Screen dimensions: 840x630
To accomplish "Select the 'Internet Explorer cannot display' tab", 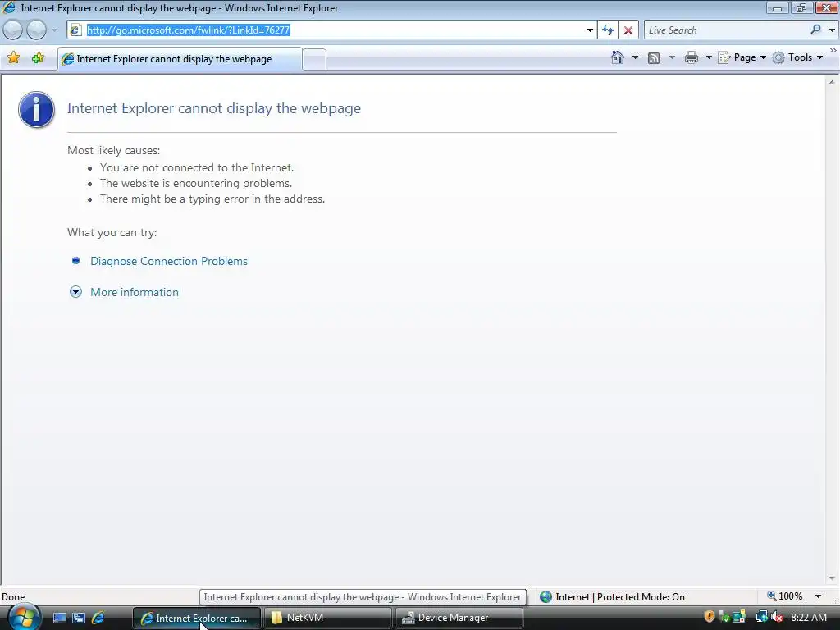I will tap(180, 59).
